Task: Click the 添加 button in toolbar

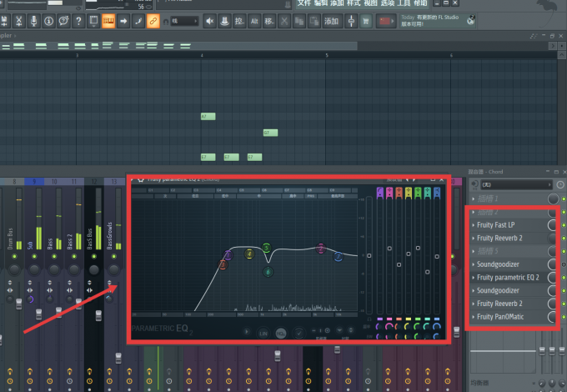Action: [331, 21]
